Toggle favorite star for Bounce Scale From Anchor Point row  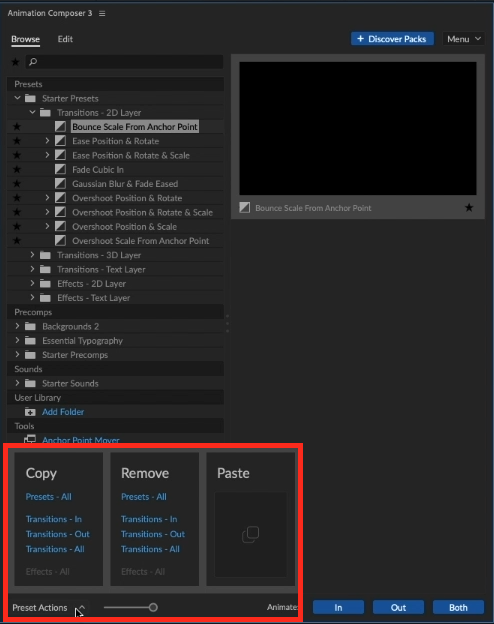(17, 127)
